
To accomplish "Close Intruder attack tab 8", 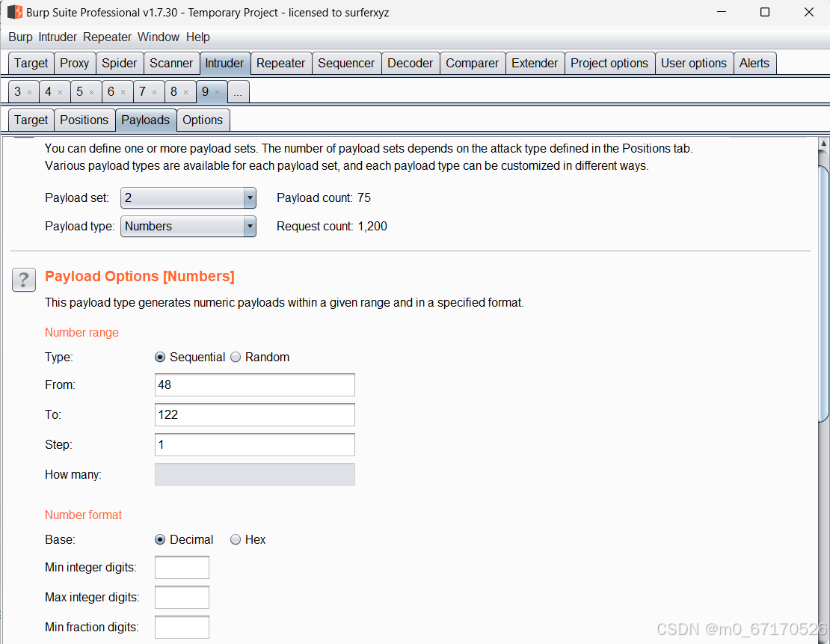I will pos(185,93).
